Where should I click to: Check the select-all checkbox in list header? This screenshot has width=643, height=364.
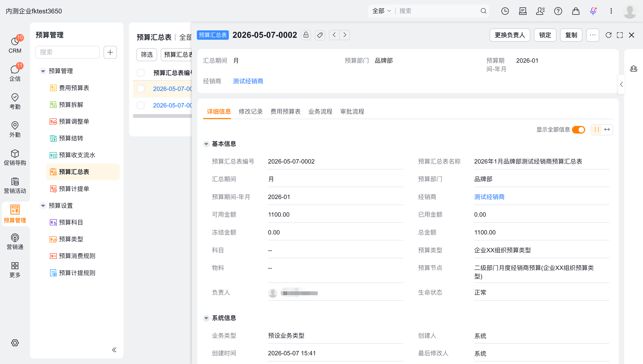click(x=141, y=73)
